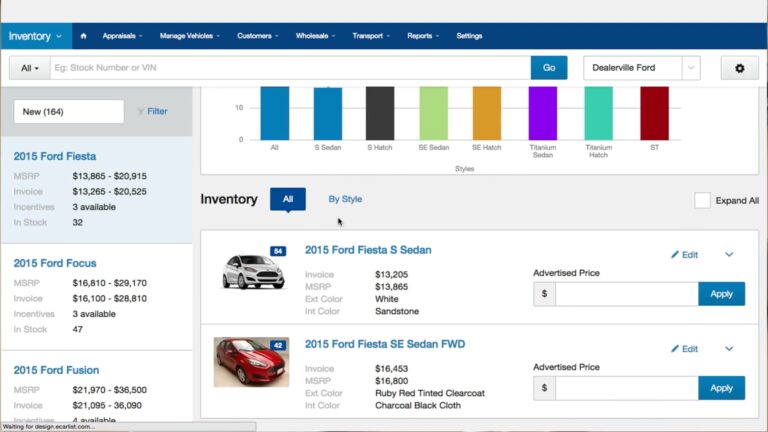
Task: Open the Reports menu
Action: 423,36
